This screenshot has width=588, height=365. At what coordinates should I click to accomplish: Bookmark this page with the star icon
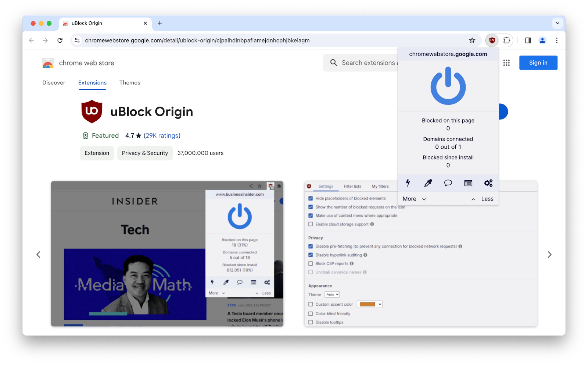click(472, 40)
